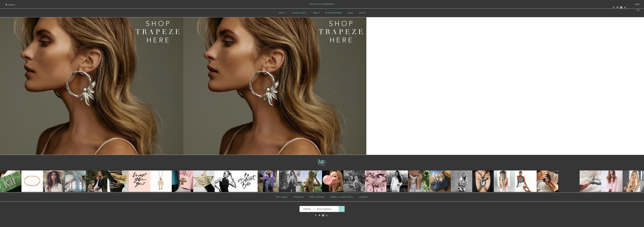This screenshot has height=227, width=644.
Task: Open the 'Be Different Bebe' thumbnail
Action: (x=247, y=181)
